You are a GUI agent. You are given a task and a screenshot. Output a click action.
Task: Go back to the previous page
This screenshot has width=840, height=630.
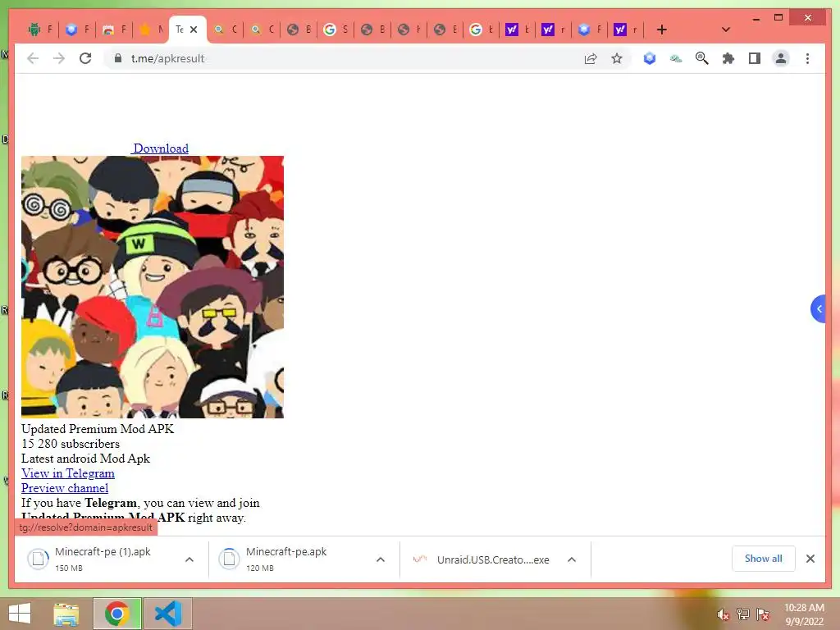click(33, 58)
